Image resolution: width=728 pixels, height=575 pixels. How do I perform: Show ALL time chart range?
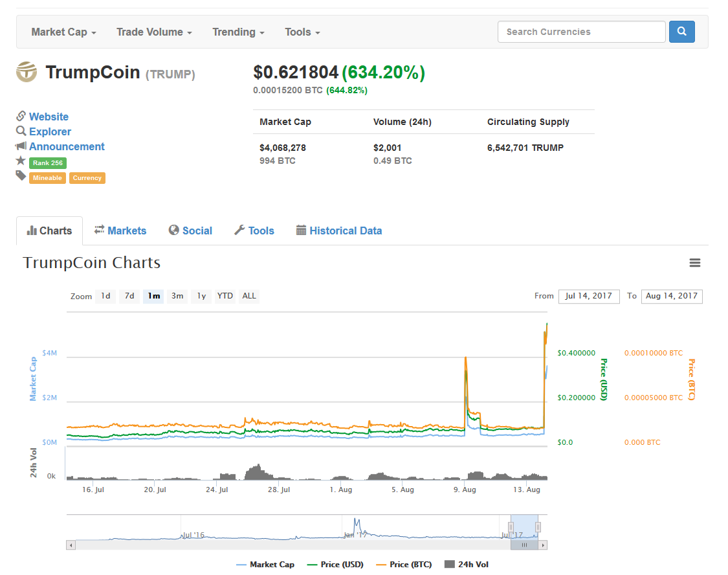249,296
